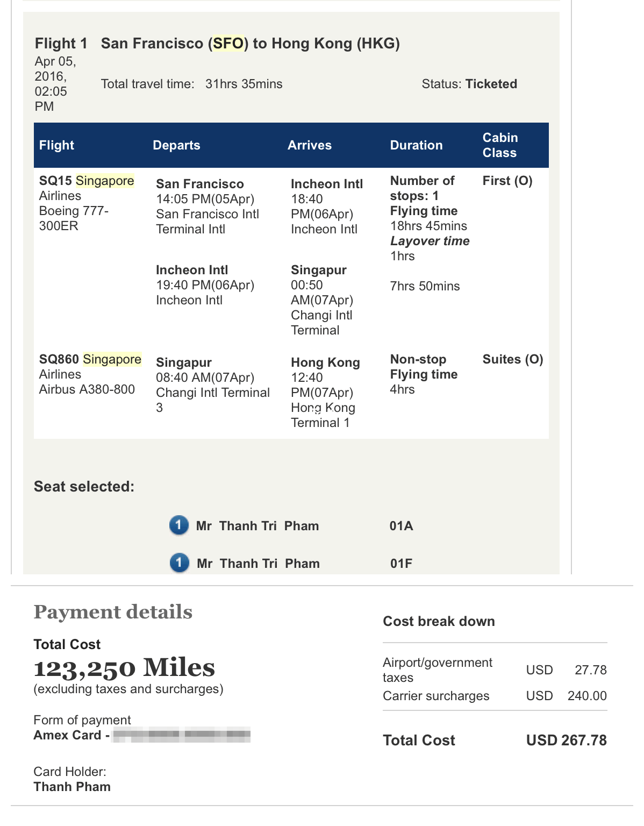Screen dimensions: 644x826
Task: Click passenger badge icon beside seat 01F
Action: tap(180, 563)
